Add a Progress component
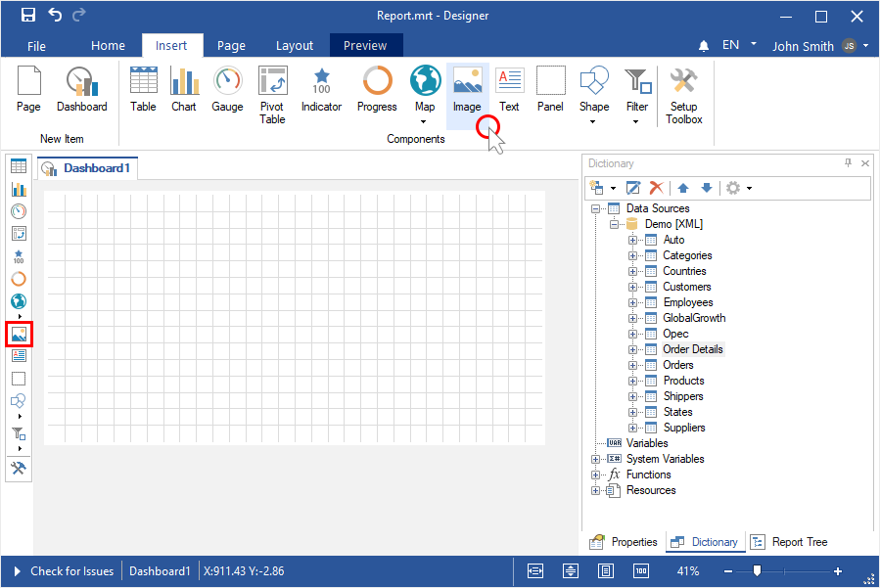880x588 pixels. tap(377, 90)
